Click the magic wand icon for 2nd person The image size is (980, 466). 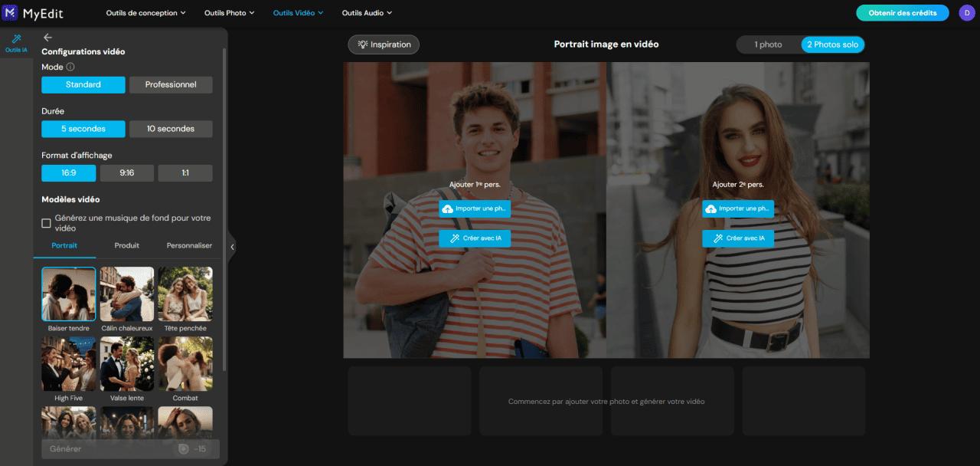(718, 238)
